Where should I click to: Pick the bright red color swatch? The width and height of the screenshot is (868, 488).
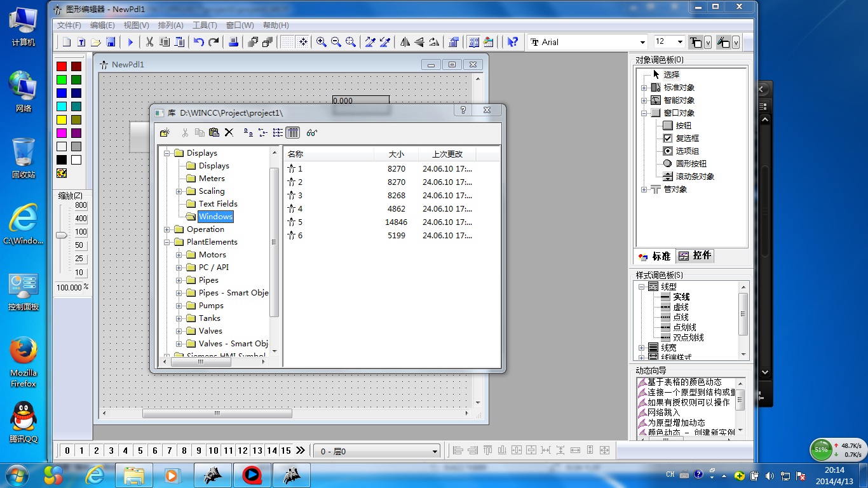tap(62, 66)
